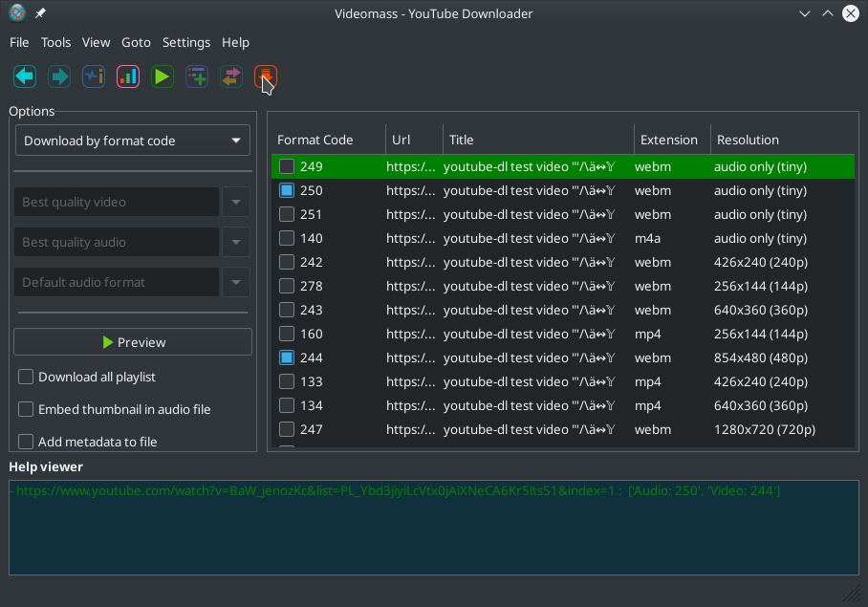Uncheck the format code 250 checkbox
This screenshot has height=607, width=868.
tap(287, 190)
